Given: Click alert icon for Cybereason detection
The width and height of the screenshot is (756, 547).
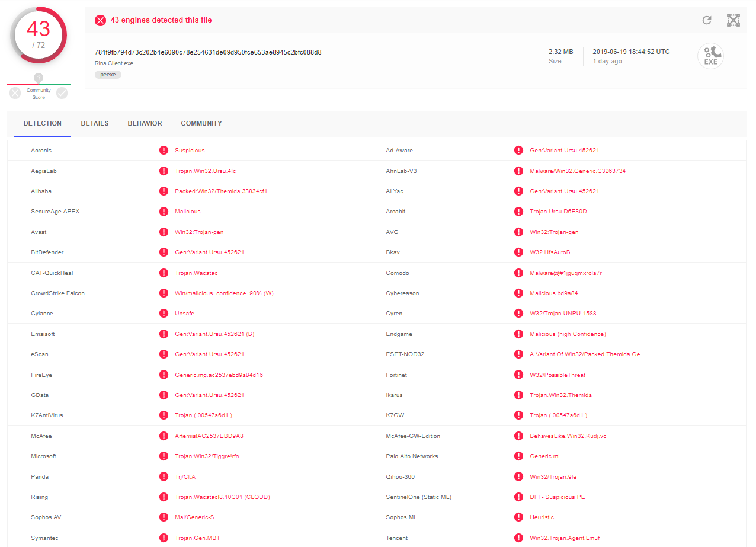Looking at the screenshot, I should 518,293.
